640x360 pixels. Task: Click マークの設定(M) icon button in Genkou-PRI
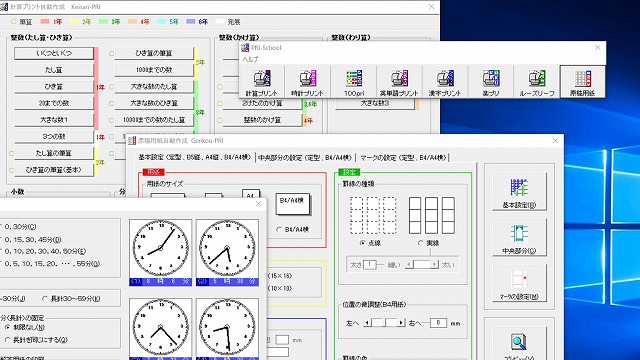[519, 283]
